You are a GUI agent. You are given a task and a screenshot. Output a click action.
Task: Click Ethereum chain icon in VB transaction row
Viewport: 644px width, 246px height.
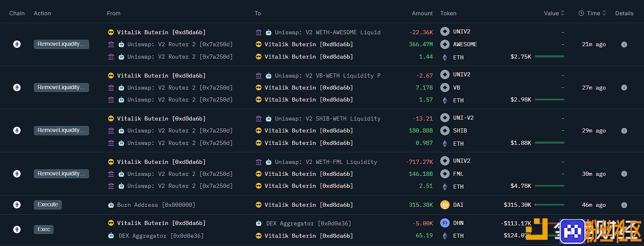click(x=17, y=88)
